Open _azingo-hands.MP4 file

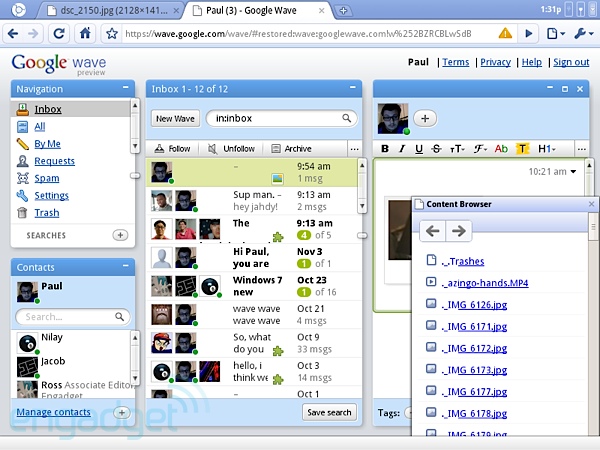[x=484, y=283]
